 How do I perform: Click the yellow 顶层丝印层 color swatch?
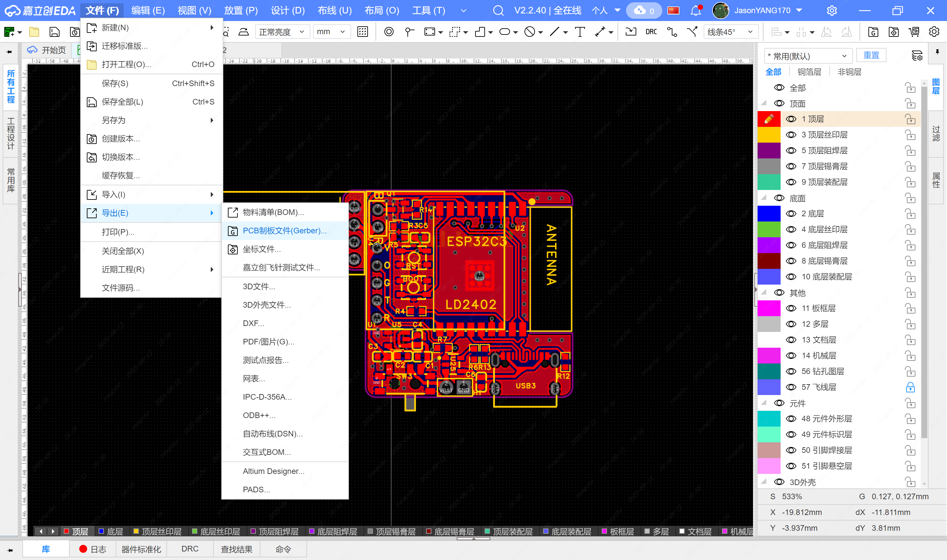769,135
